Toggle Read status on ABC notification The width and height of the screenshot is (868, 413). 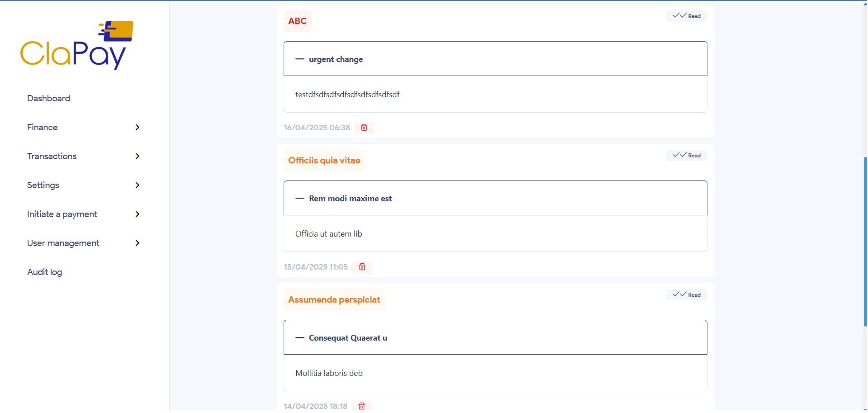tap(686, 16)
